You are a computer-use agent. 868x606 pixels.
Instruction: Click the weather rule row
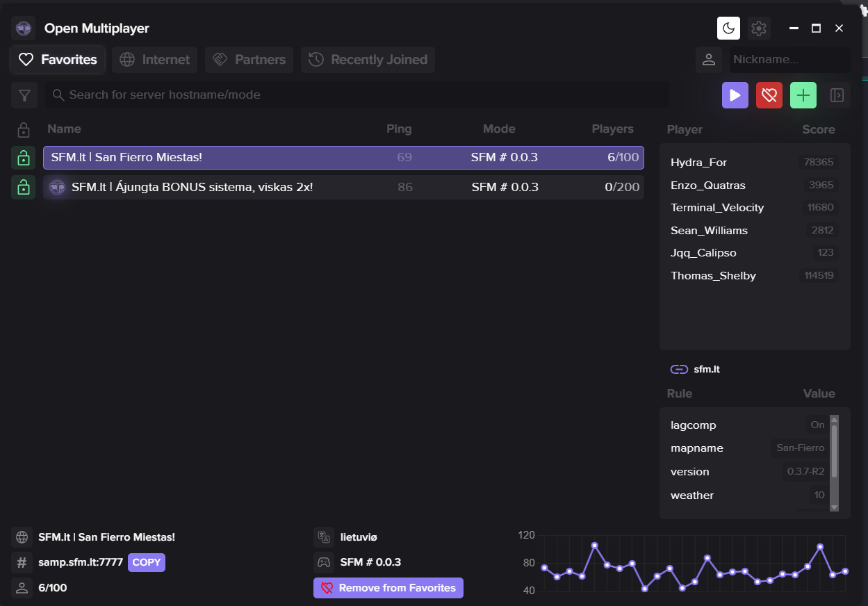[749, 496]
